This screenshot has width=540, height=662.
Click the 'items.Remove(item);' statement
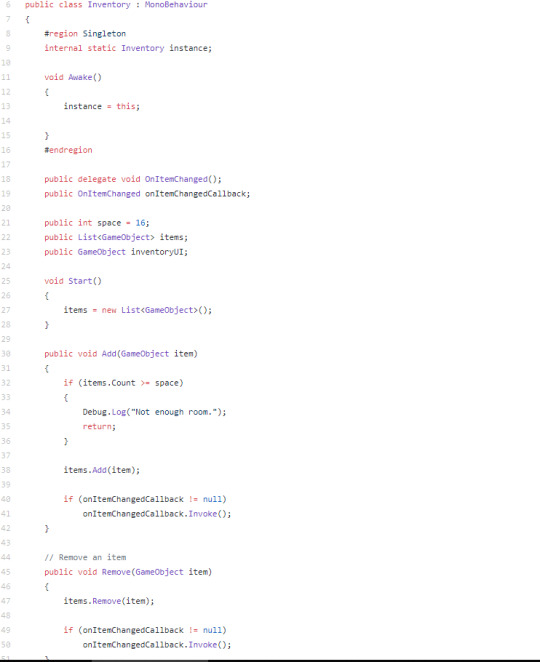[109, 601]
